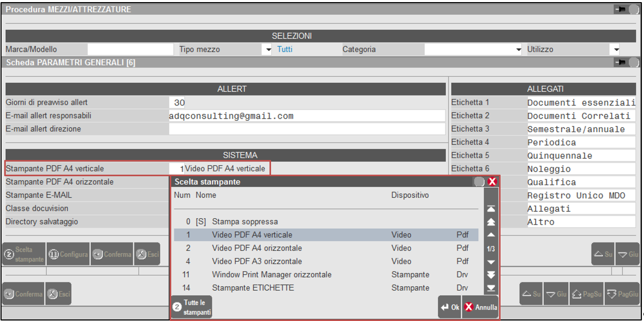Click the double down arrow page-down icon

click(491, 275)
